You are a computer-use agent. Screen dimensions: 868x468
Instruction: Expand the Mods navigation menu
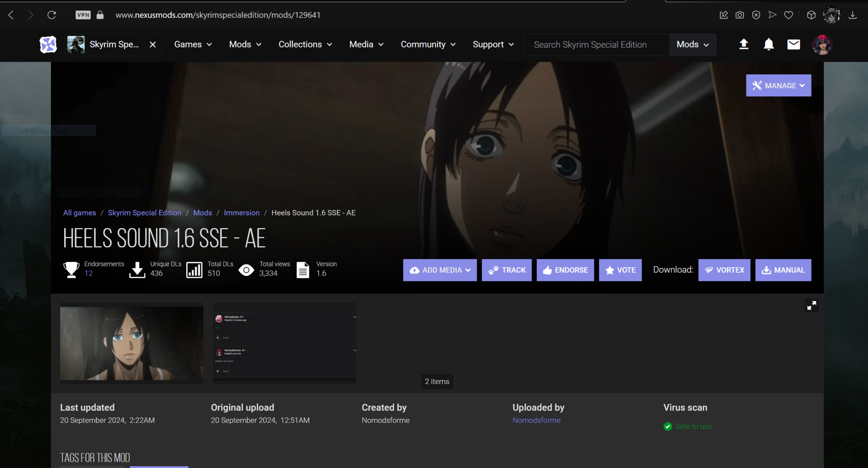click(245, 45)
